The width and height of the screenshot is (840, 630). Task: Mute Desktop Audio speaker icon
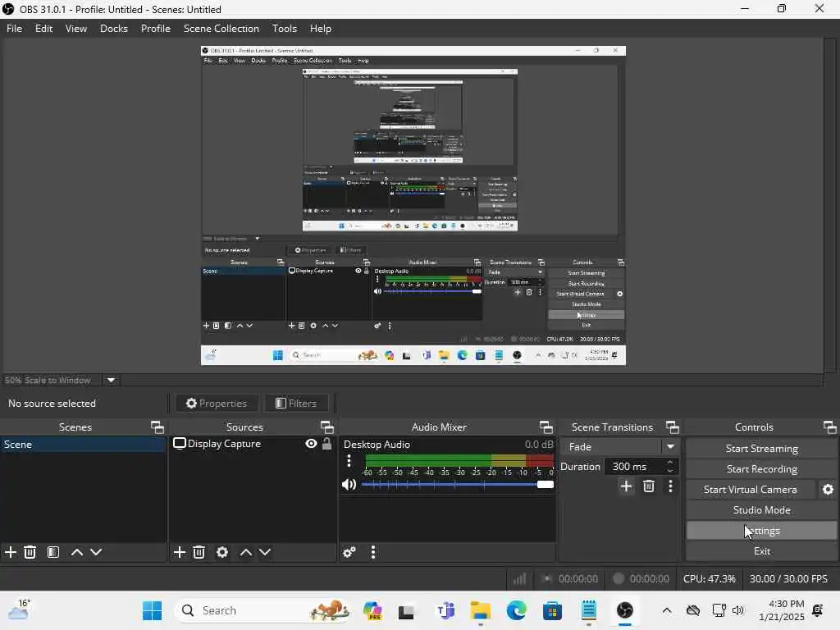[x=349, y=485]
